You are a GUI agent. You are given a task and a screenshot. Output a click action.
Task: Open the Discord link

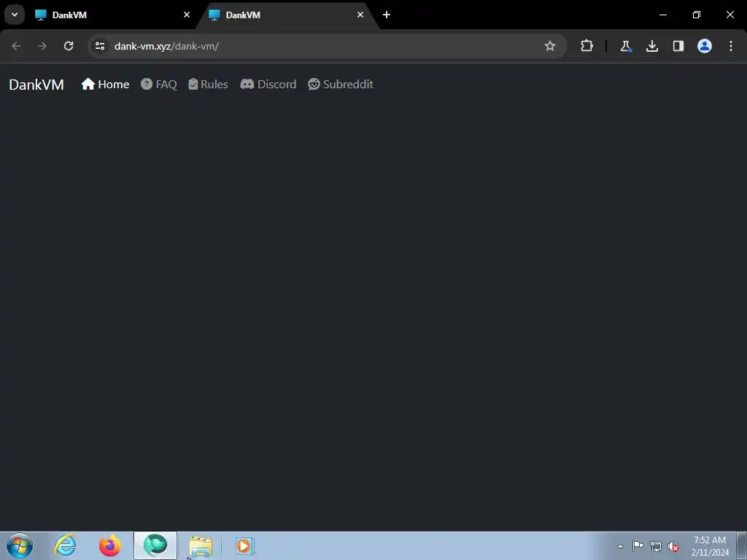[268, 85]
